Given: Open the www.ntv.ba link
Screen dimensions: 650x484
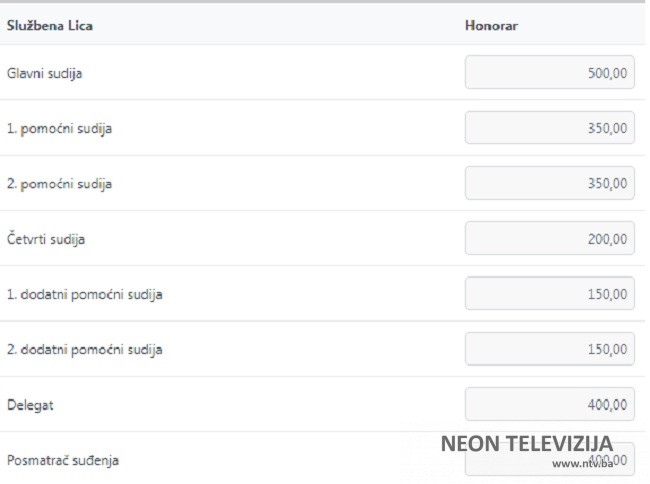Looking at the screenshot, I should coord(581,463).
